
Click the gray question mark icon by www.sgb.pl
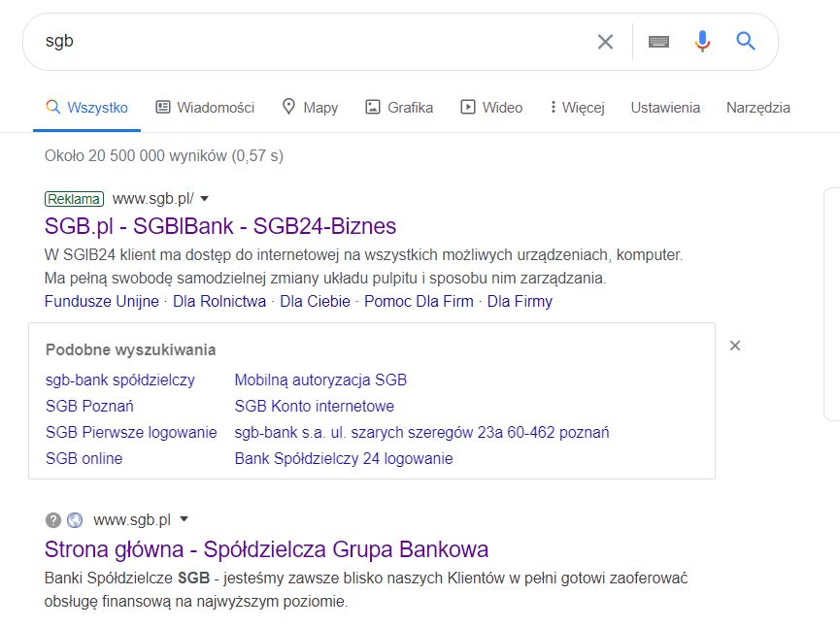53,520
